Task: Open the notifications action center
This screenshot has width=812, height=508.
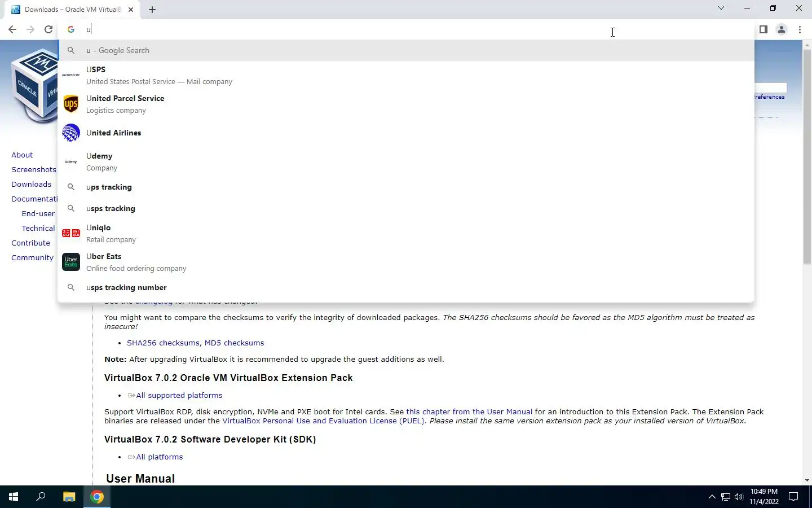Action: coord(793,497)
